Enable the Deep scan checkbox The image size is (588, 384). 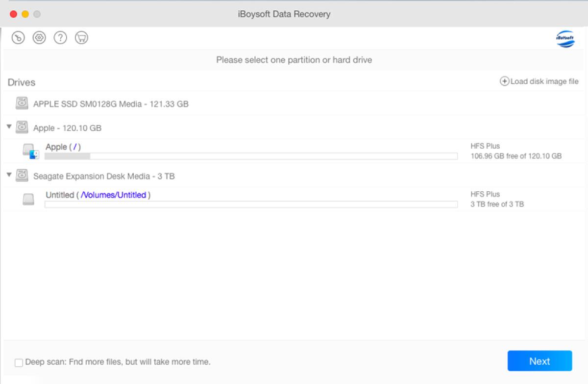19,363
